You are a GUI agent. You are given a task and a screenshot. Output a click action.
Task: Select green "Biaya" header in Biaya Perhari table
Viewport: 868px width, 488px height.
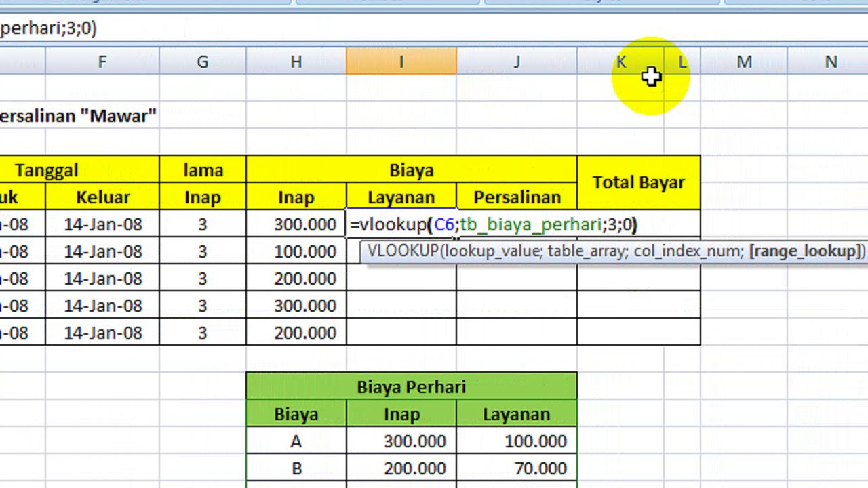[x=296, y=413]
